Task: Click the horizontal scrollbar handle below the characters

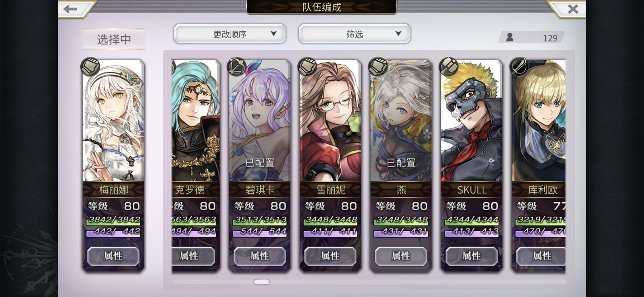Action: pos(261,282)
